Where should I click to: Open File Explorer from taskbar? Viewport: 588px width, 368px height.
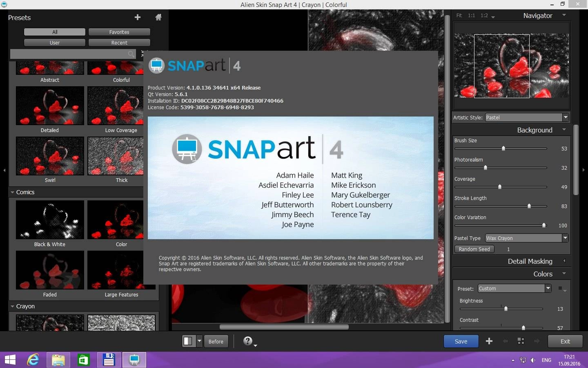tap(58, 360)
